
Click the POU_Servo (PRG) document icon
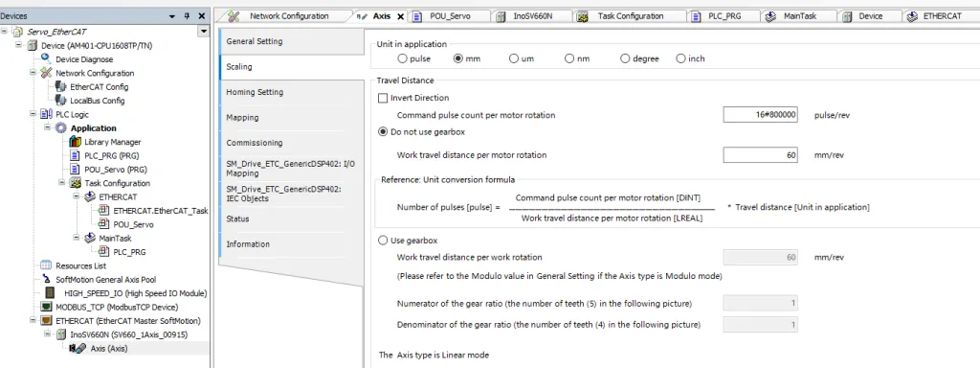(75, 170)
